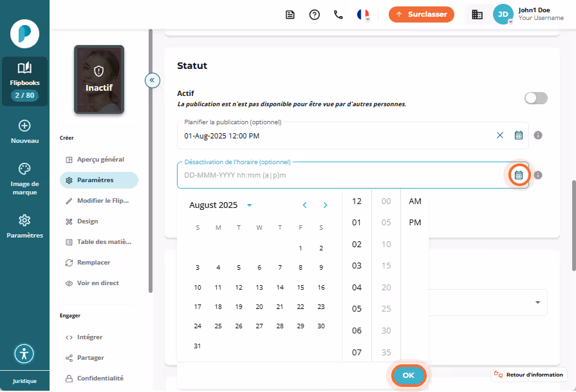
Task: Toggle the Actif publication switch
Action: pyautogui.click(x=536, y=98)
